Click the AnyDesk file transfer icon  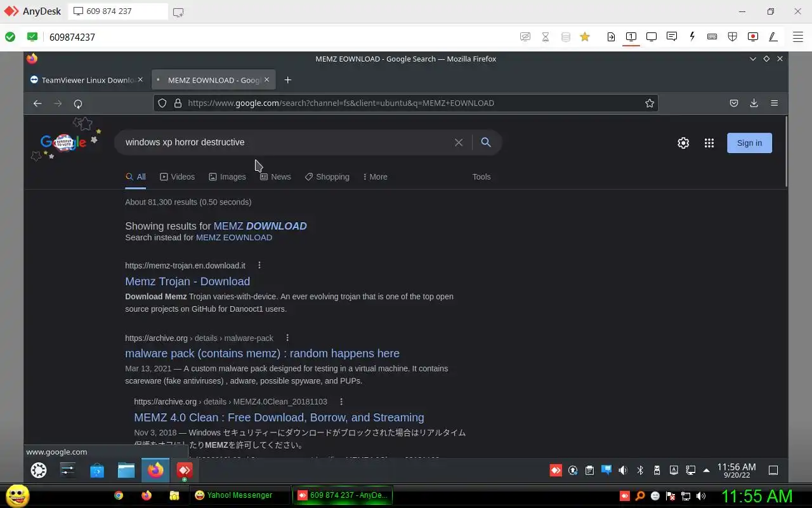[611, 37]
